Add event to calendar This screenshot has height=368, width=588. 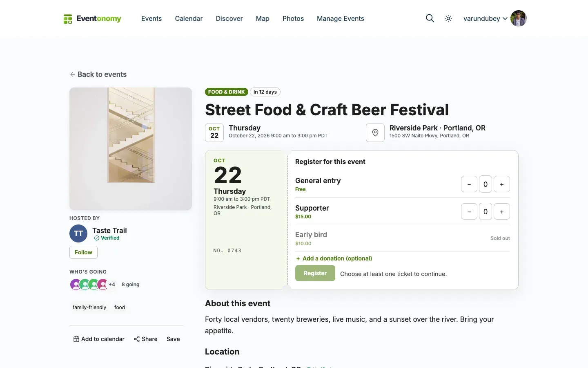(99, 339)
